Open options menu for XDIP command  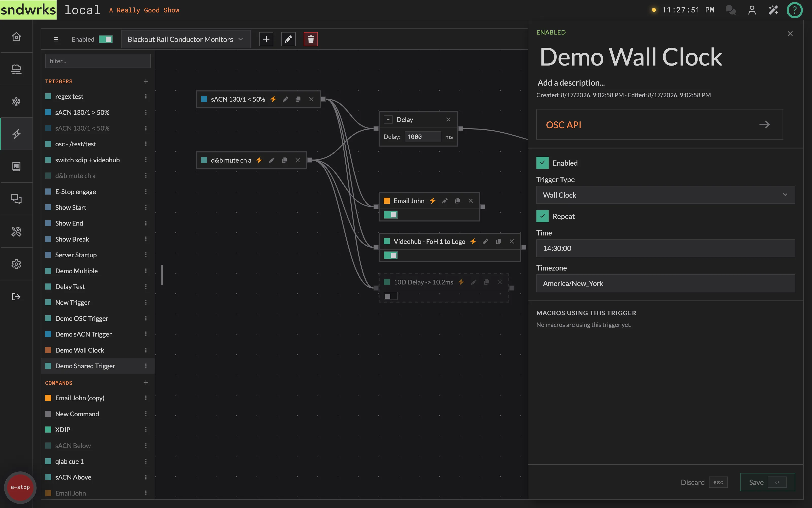146,430
